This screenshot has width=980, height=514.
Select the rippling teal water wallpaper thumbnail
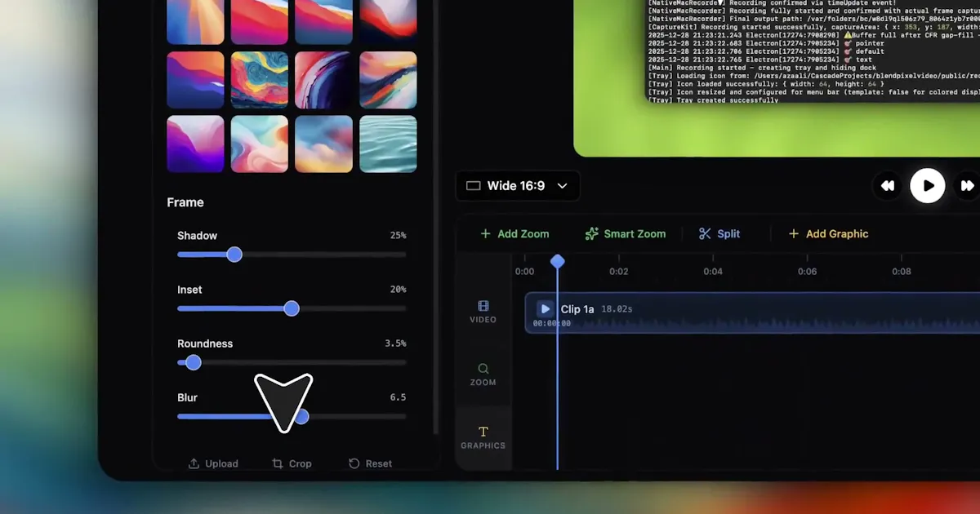pyautogui.click(x=388, y=144)
